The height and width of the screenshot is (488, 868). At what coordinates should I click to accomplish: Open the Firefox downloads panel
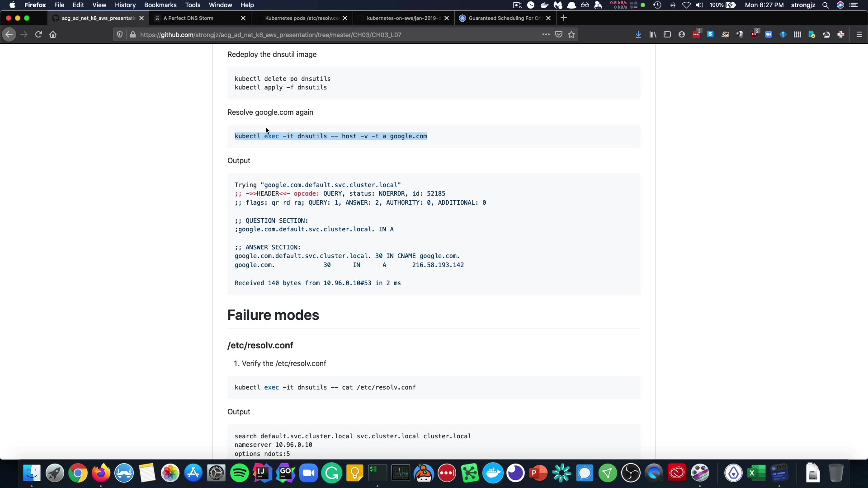pyautogui.click(x=638, y=34)
